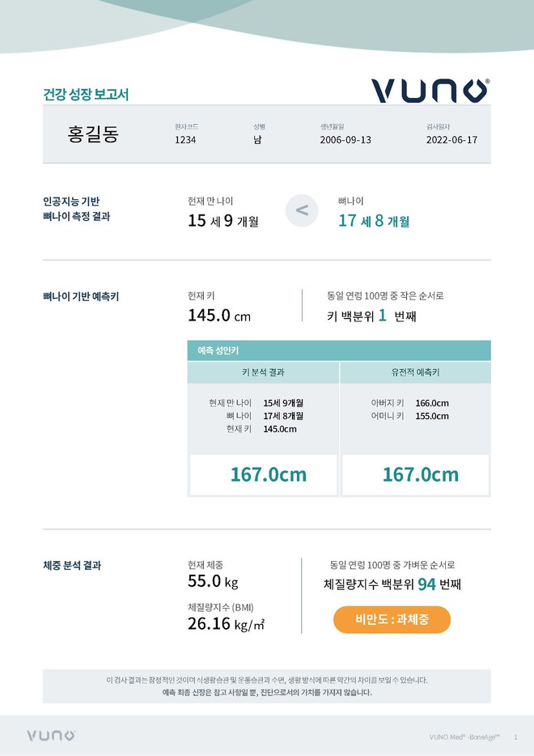
Task: Click the 167.0cm result under 키 분석 결과
Action: pos(268,475)
